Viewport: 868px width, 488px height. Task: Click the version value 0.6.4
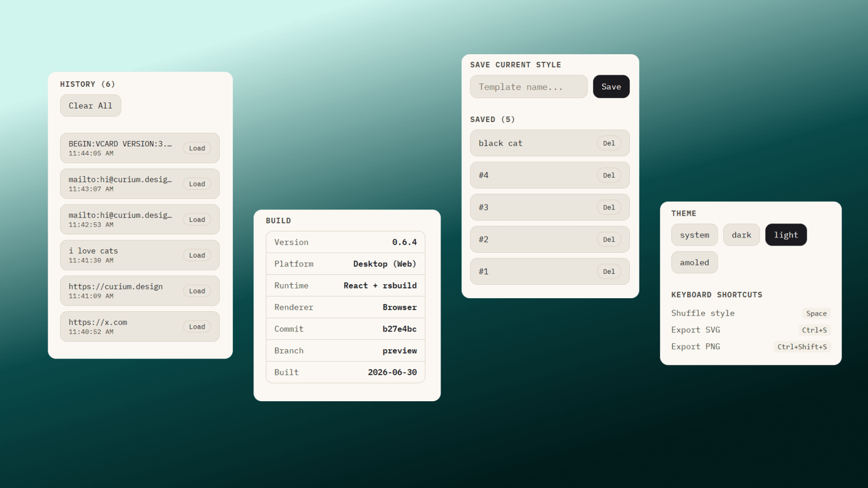405,242
